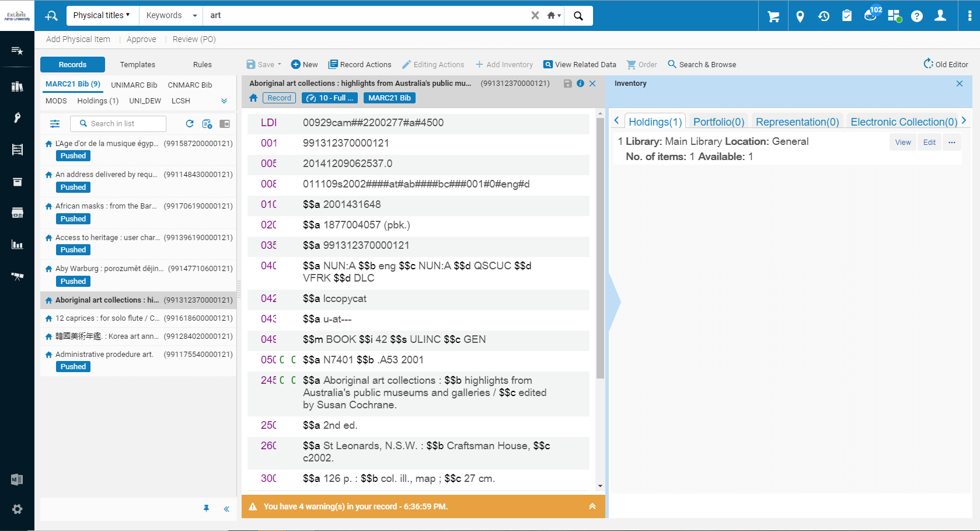The height and width of the screenshot is (531, 980).
Task: Open the Portfolio(0) inventory tab
Action: 717,121
